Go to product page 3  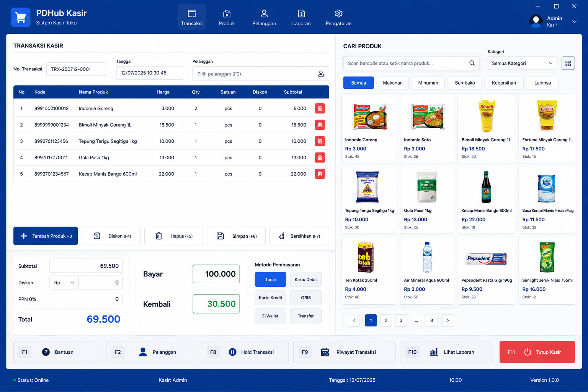(401, 320)
